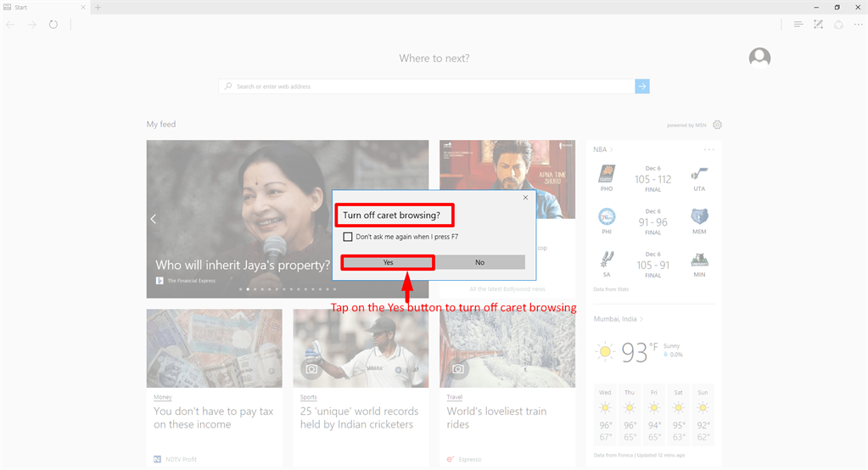This screenshot has height=470, width=868.
Task: Open the 91 - 96 game score
Action: [652, 222]
